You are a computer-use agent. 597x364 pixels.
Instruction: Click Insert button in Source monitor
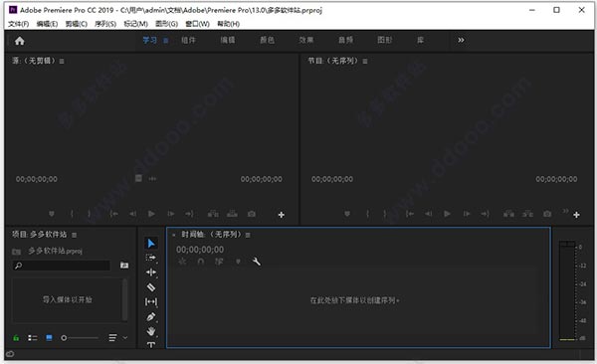tap(213, 214)
